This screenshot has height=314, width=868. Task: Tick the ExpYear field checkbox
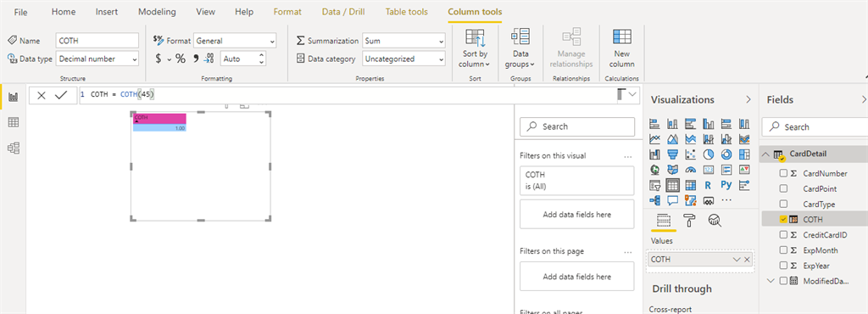point(783,266)
